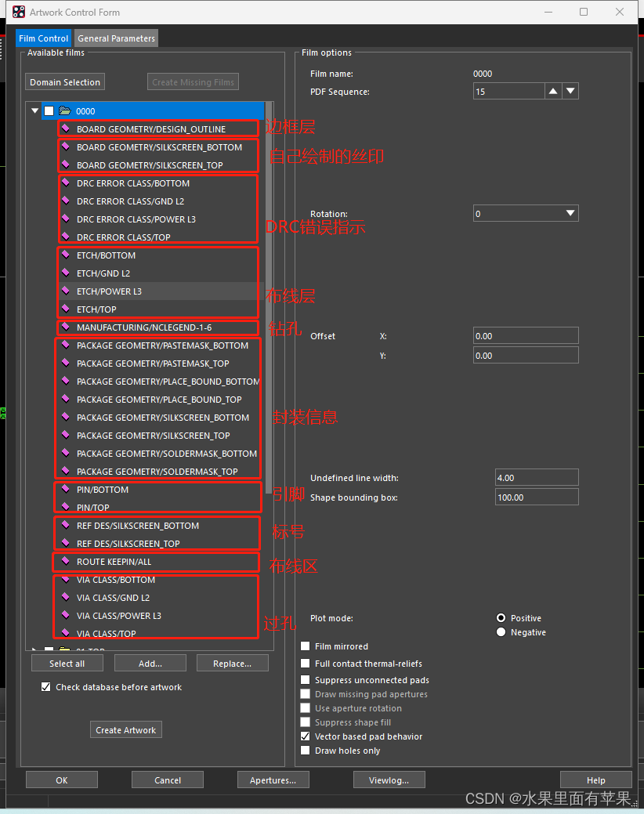644x814 pixels.
Task: Click the diamond icon beside ROUTE KEEPIN/ALL
Action: pyautogui.click(x=67, y=561)
